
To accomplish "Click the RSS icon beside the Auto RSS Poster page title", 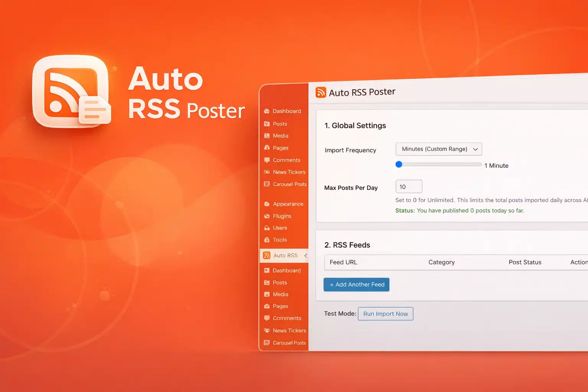I will pos(321,92).
